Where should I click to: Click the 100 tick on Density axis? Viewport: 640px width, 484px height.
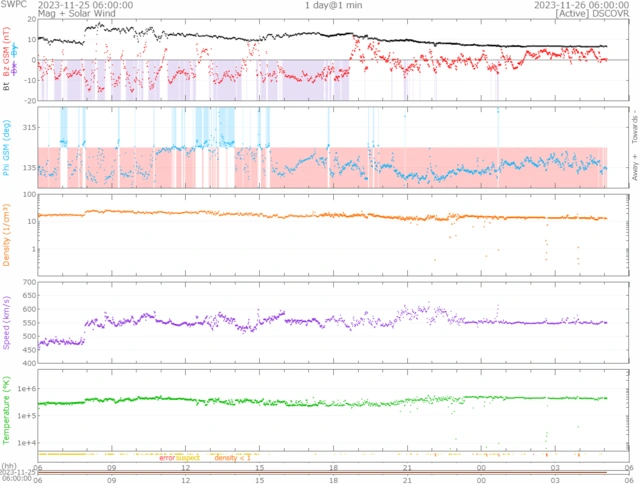pos(29,194)
